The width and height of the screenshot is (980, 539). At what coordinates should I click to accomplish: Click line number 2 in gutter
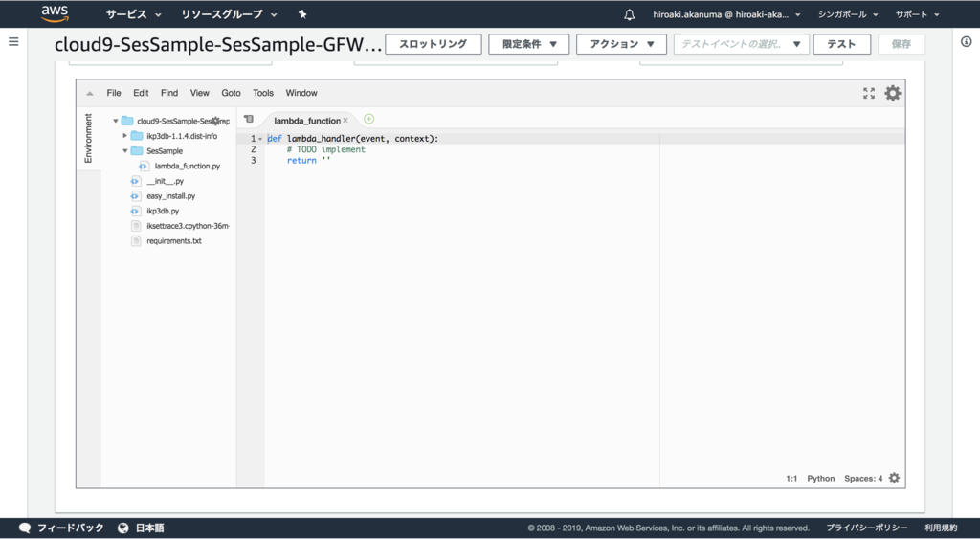(x=253, y=149)
